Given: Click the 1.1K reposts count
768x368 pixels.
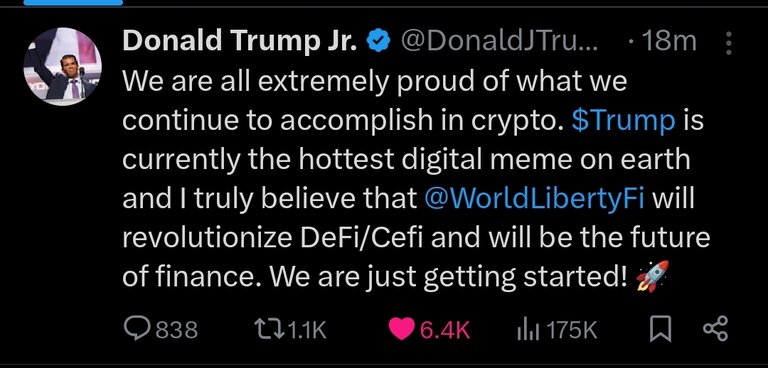Looking at the screenshot, I should point(306,330).
